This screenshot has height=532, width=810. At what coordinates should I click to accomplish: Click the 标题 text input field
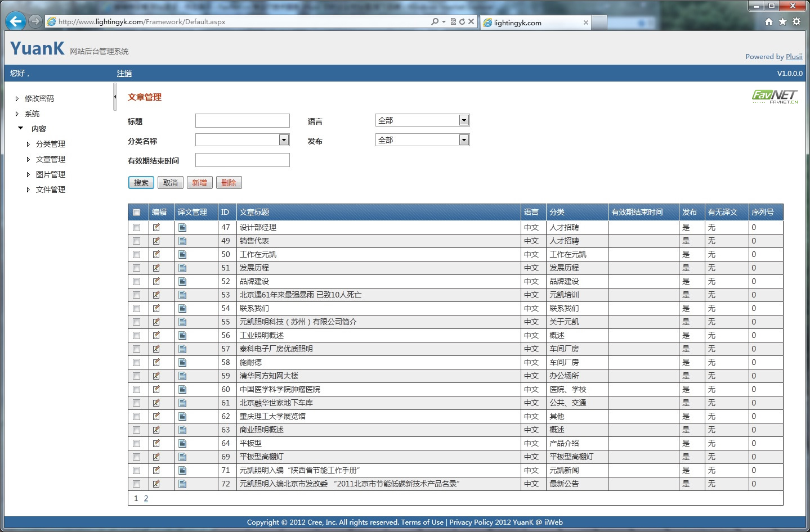[x=242, y=121]
